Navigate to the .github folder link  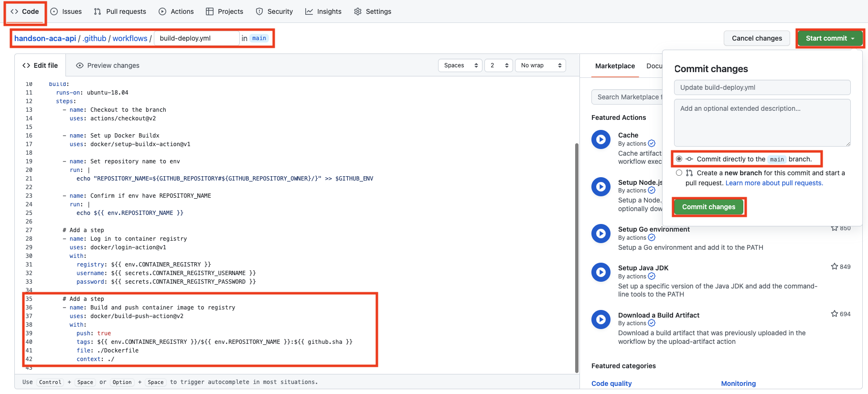(95, 38)
